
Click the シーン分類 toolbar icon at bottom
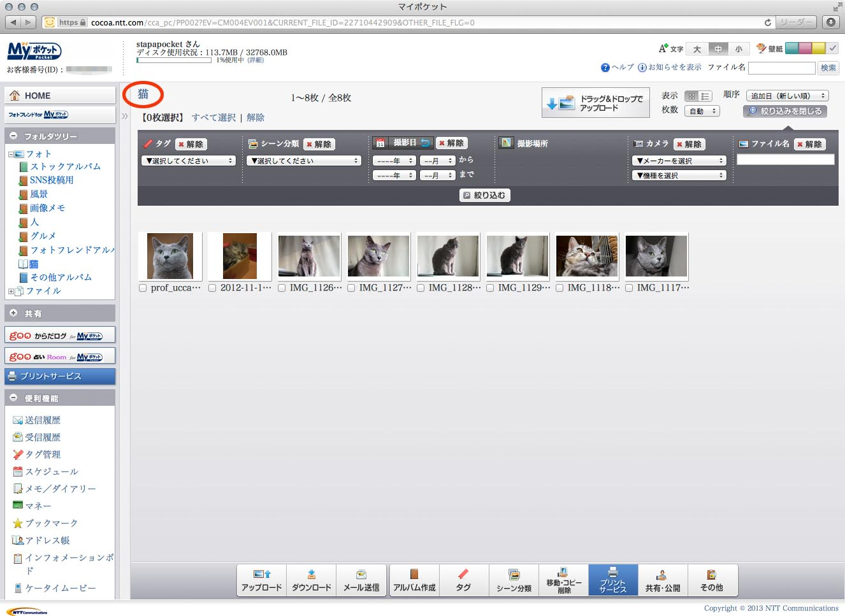coord(514,574)
